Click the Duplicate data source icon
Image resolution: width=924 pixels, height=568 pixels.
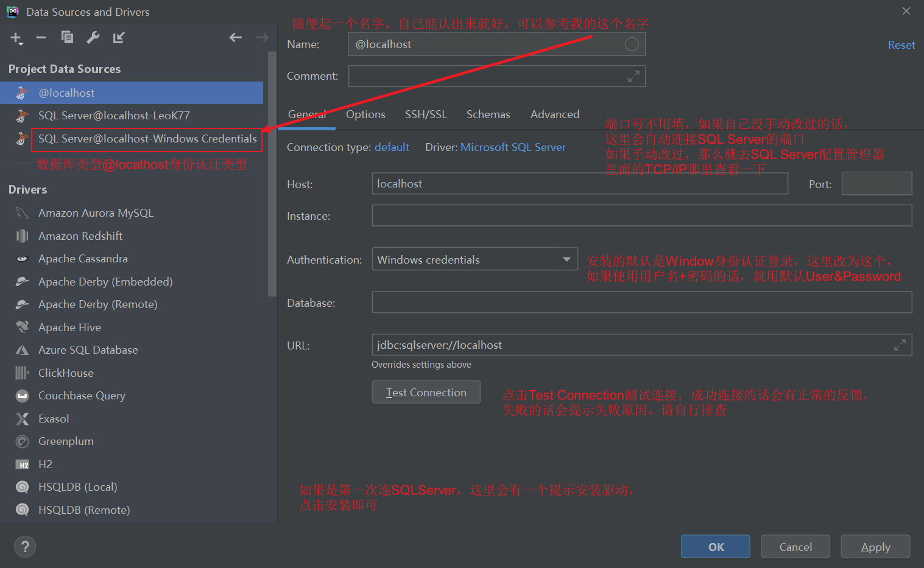point(67,38)
